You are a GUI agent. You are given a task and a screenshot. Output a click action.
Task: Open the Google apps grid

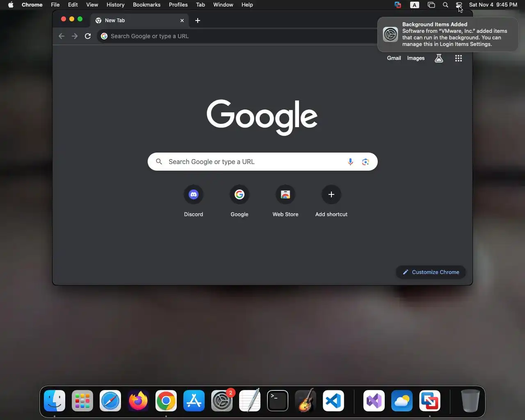tap(459, 58)
